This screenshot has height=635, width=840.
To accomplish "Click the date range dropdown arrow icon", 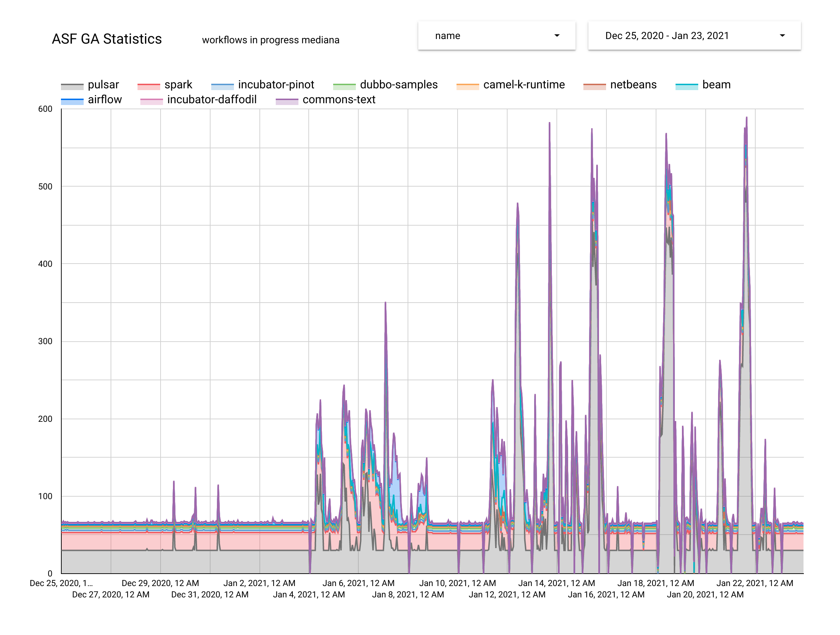I will click(x=782, y=36).
